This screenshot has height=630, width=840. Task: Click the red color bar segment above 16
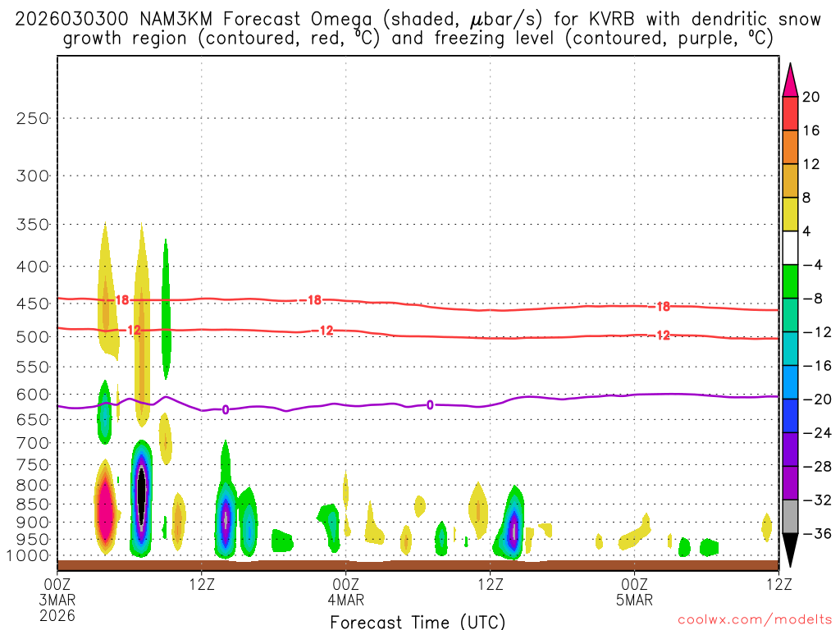point(790,113)
